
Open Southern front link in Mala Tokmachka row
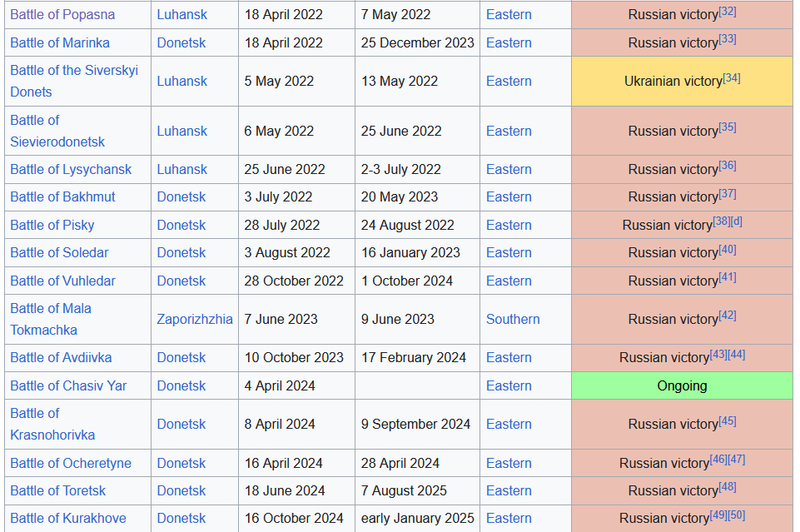(513, 320)
